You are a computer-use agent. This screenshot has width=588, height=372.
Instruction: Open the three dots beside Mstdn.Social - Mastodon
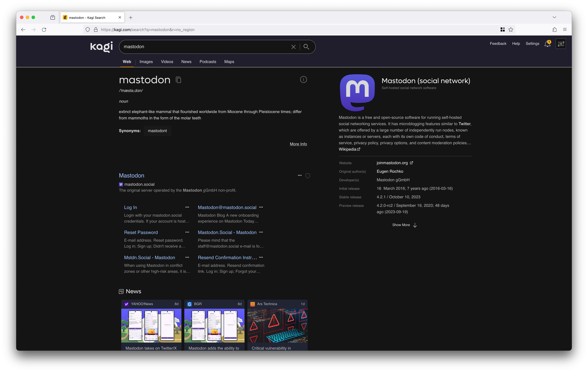187,257
